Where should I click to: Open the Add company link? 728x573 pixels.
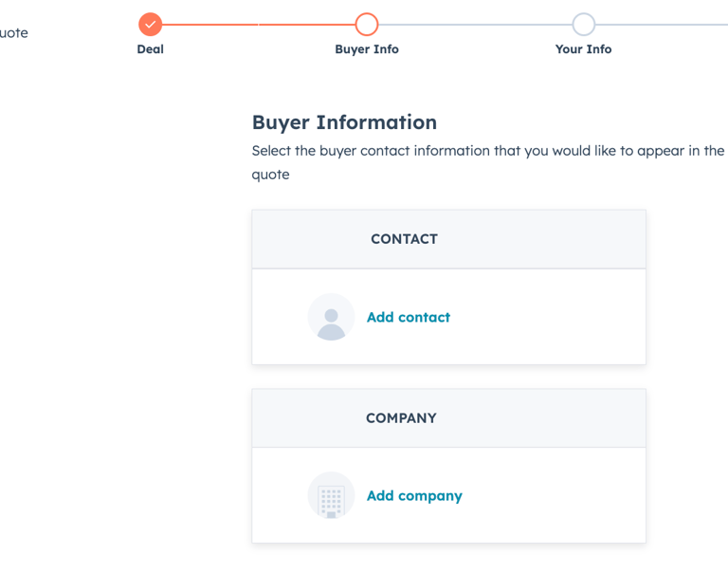coord(414,495)
